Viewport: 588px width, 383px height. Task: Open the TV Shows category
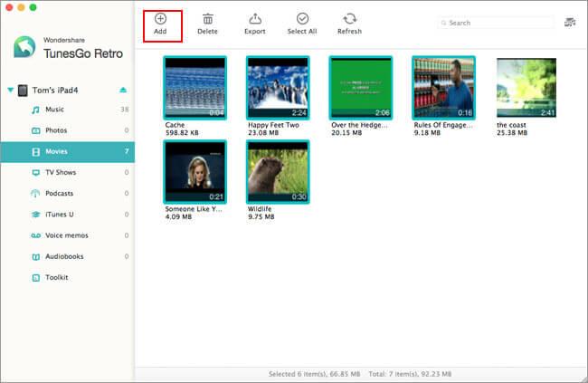tap(68, 172)
